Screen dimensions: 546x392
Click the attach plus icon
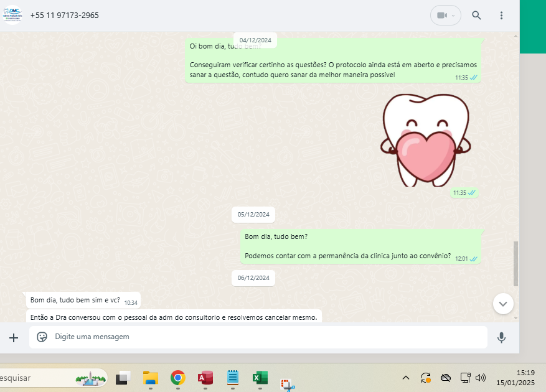(x=14, y=337)
